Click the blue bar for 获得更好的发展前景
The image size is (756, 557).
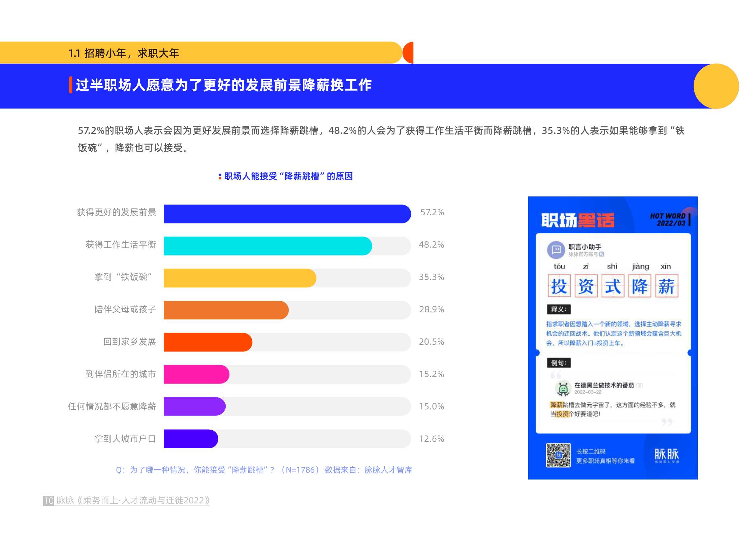(x=287, y=214)
